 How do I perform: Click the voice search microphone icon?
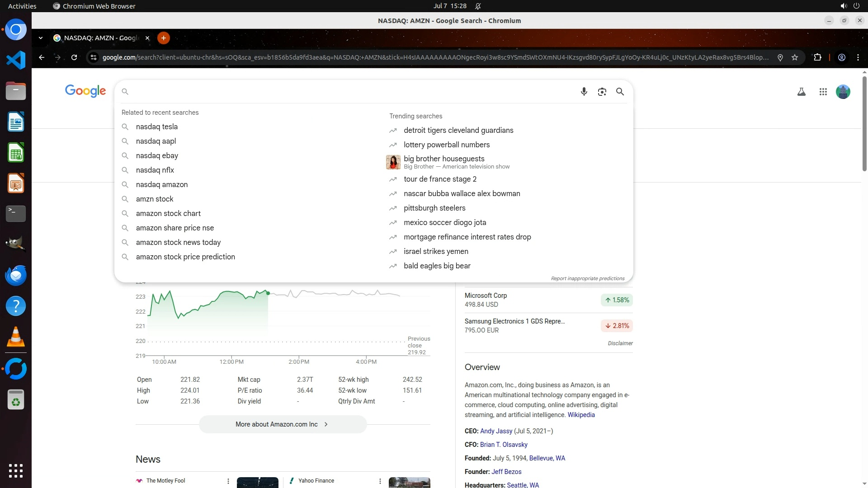584,92
